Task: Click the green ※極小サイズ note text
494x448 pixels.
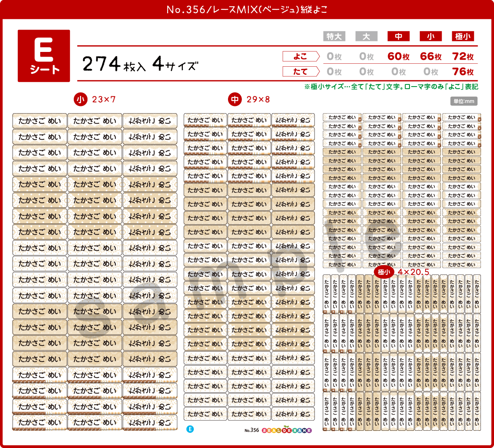Action: tap(391, 87)
